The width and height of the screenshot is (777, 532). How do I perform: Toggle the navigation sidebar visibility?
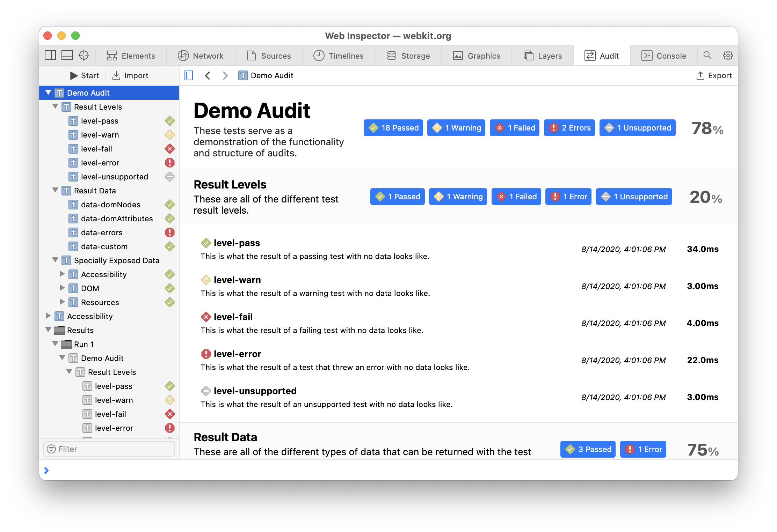189,75
